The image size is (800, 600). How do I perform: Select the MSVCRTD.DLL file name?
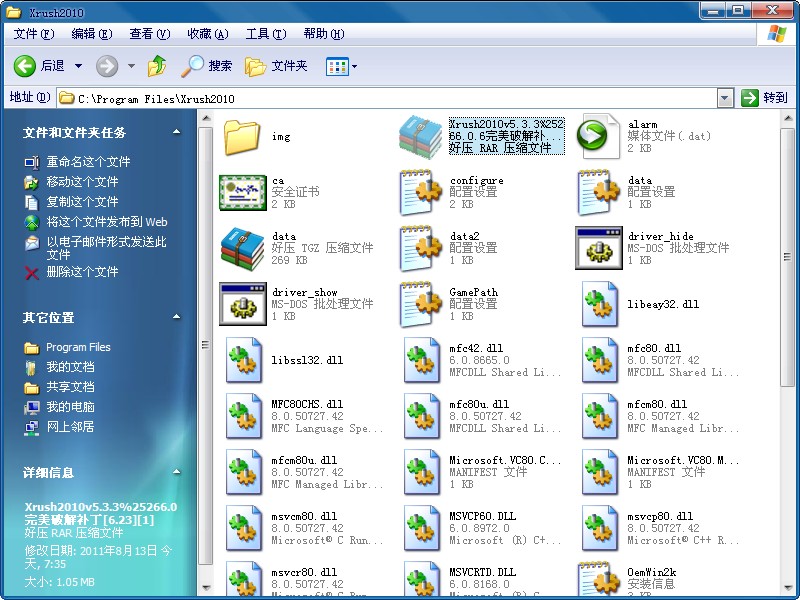coord(482,572)
